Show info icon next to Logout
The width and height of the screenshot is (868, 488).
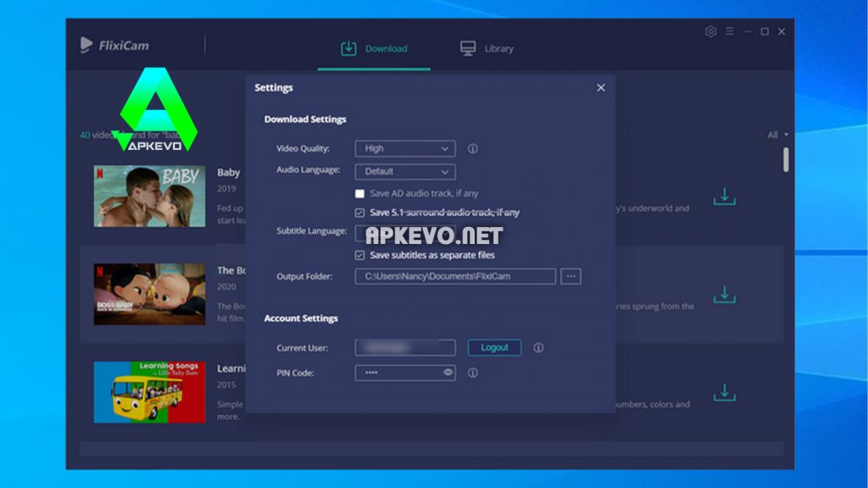coord(538,348)
